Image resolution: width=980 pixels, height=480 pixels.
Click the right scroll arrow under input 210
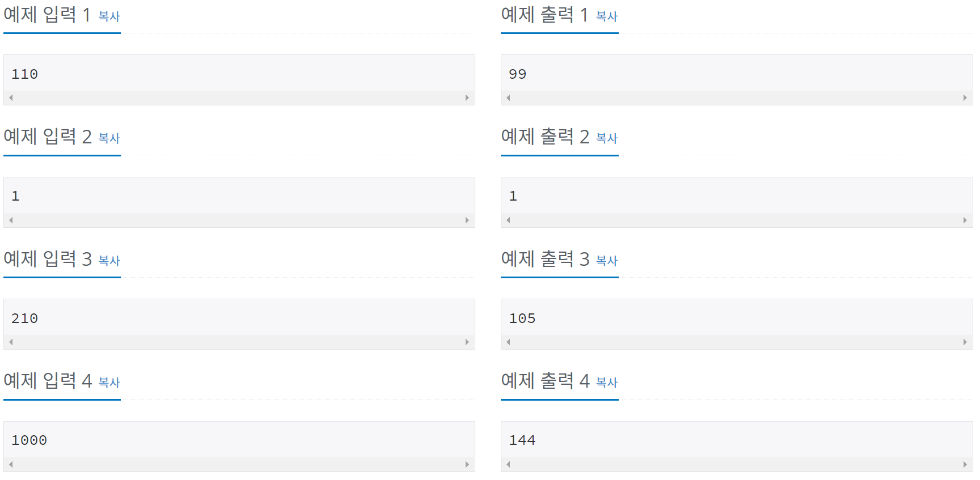pyautogui.click(x=468, y=342)
